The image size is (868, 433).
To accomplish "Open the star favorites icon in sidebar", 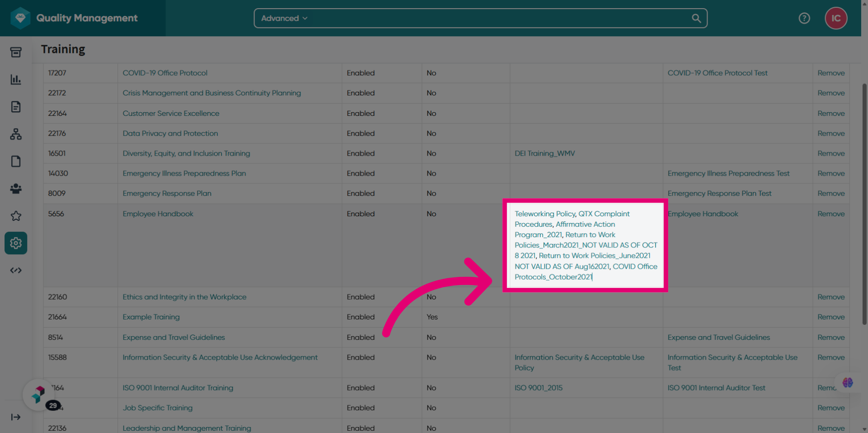I will coord(16,216).
